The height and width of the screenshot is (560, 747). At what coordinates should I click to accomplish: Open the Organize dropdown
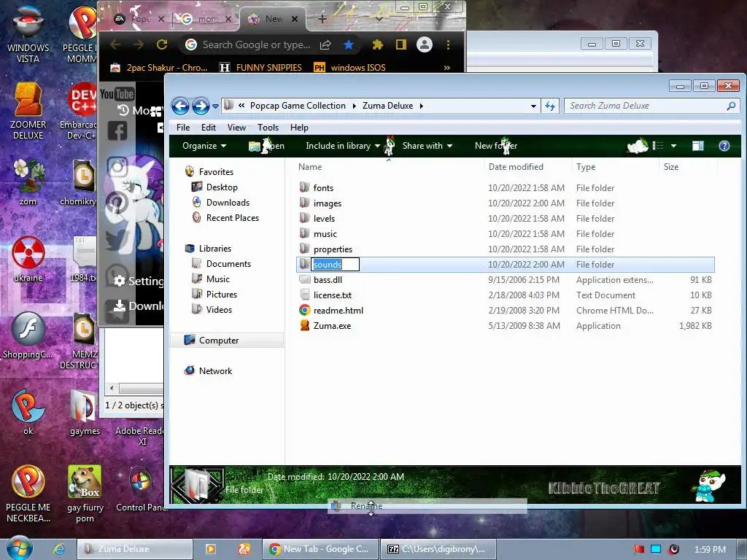(204, 146)
